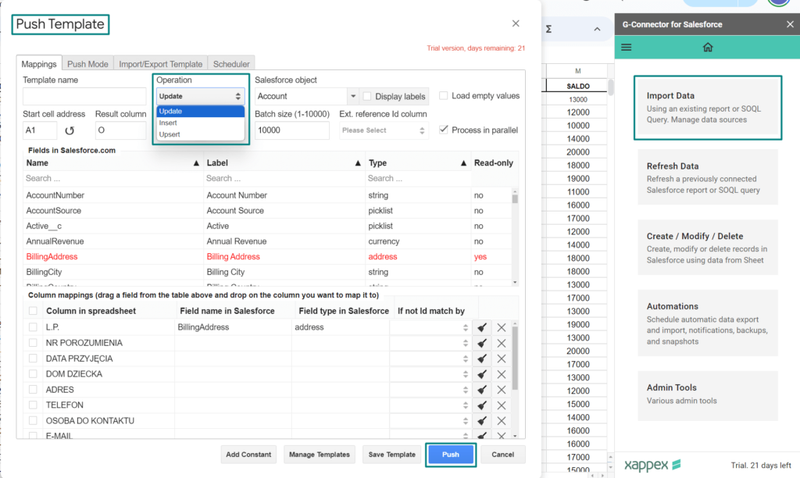Go to G-Connector home icon
The image size is (800, 478).
tap(708, 47)
